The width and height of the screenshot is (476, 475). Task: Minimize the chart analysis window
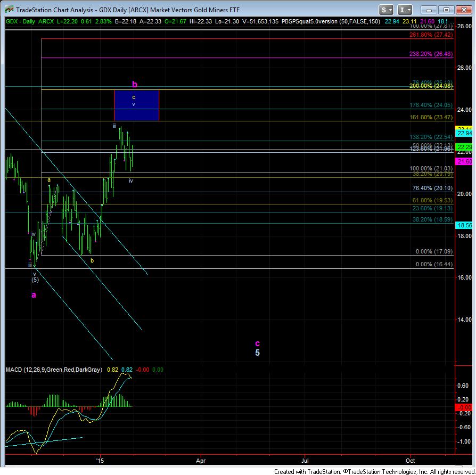coord(429,10)
